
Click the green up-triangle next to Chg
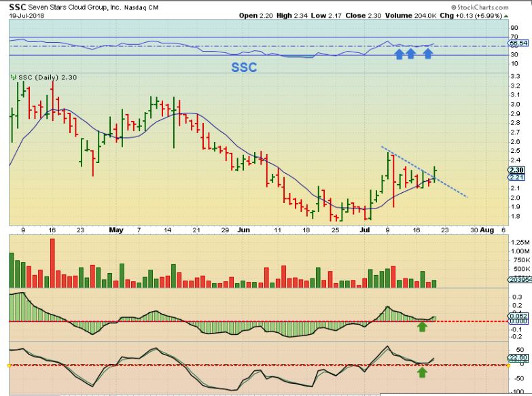click(x=506, y=16)
